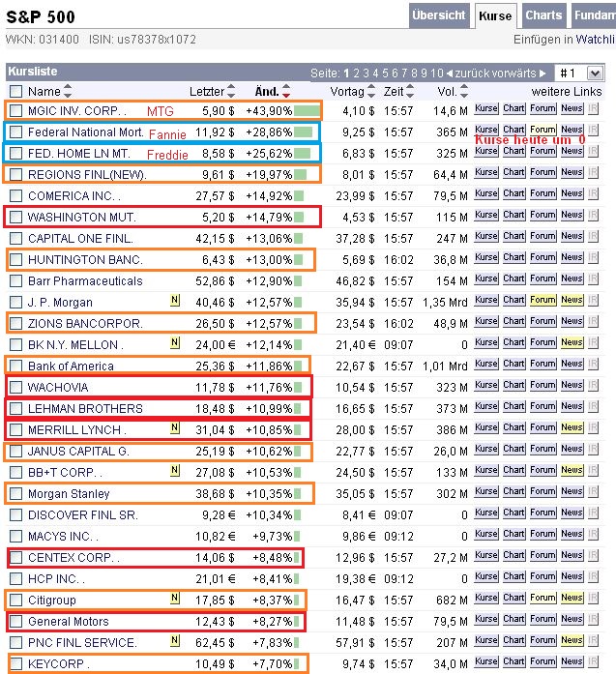The width and height of the screenshot is (616, 674).
Task: Click the green change bar for MGIC INV. CORP.
Action: pyautogui.click(x=307, y=111)
